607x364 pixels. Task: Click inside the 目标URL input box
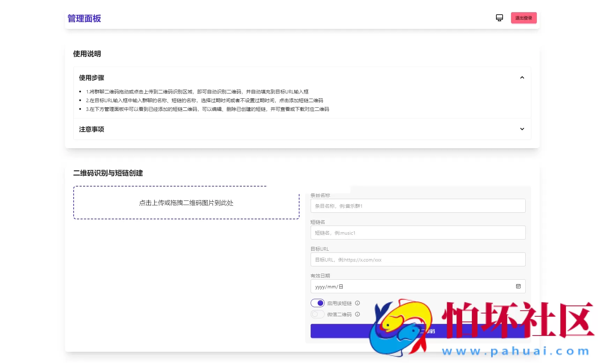coord(417,259)
